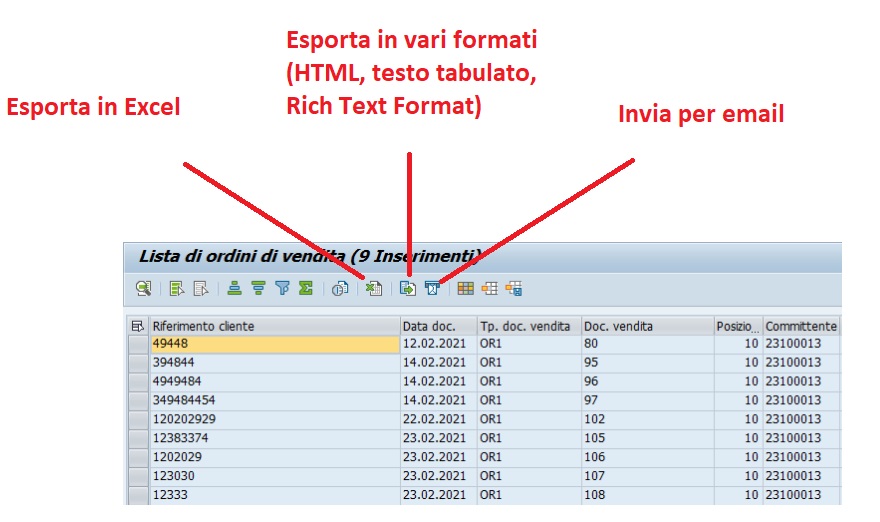Send the list by email
Viewport: 880px width, 522px height.
432,289
